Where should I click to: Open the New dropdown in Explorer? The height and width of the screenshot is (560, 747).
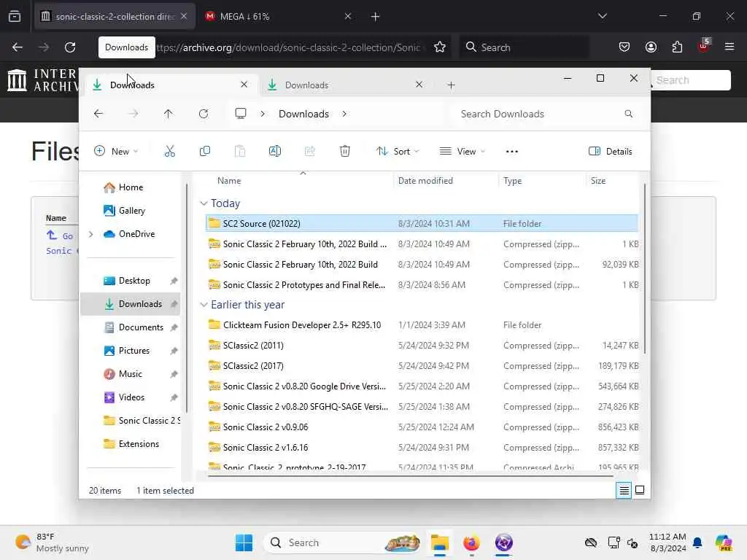(116, 152)
